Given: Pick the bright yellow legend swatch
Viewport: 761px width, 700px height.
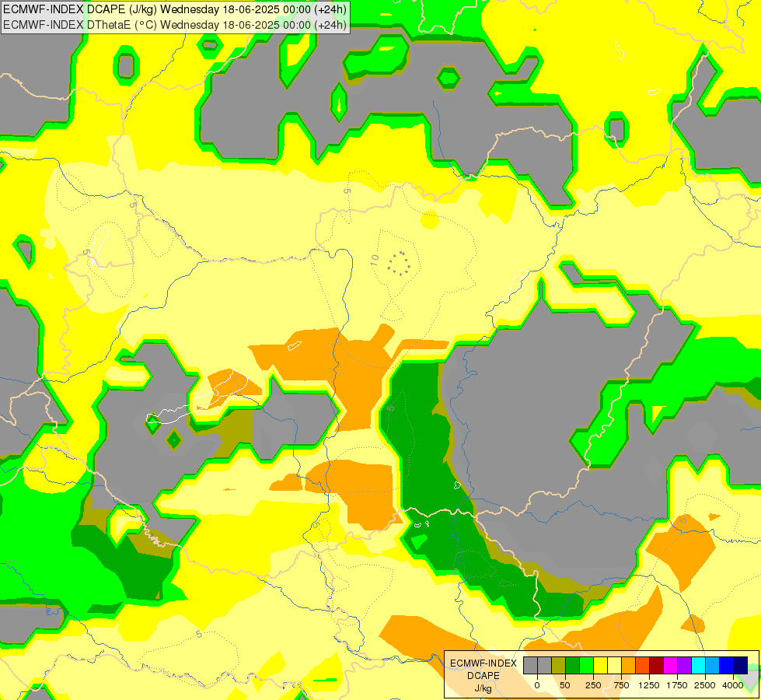Looking at the screenshot, I should coord(600,665).
